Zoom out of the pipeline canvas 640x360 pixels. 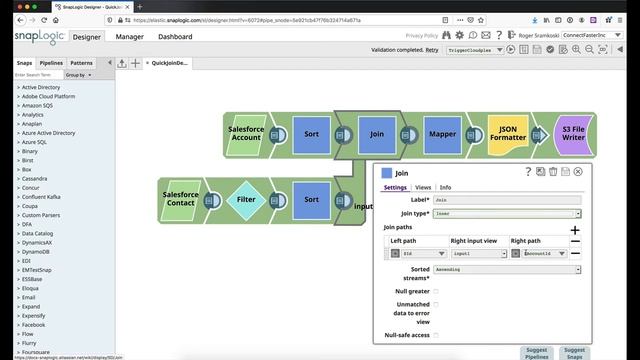[589, 50]
